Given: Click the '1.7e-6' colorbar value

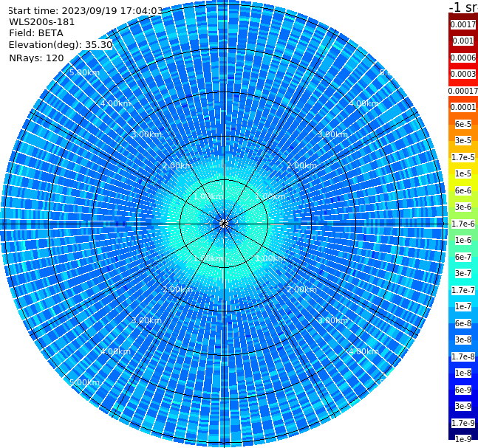Looking at the screenshot, I should (463, 224).
